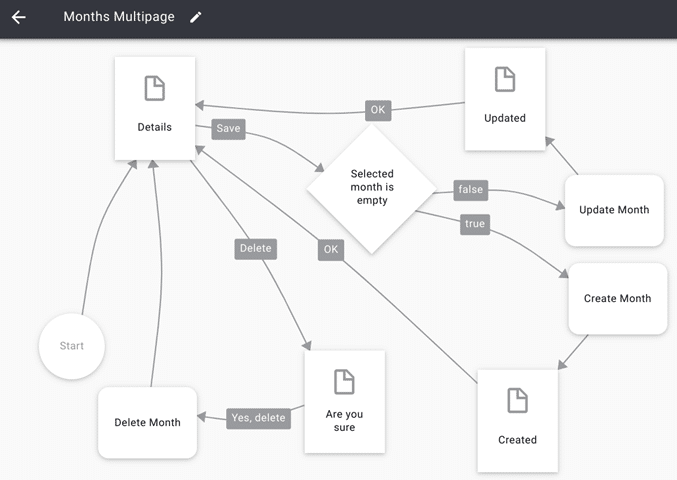
Task: Select the Selected month is empty decision
Action: tap(372, 189)
